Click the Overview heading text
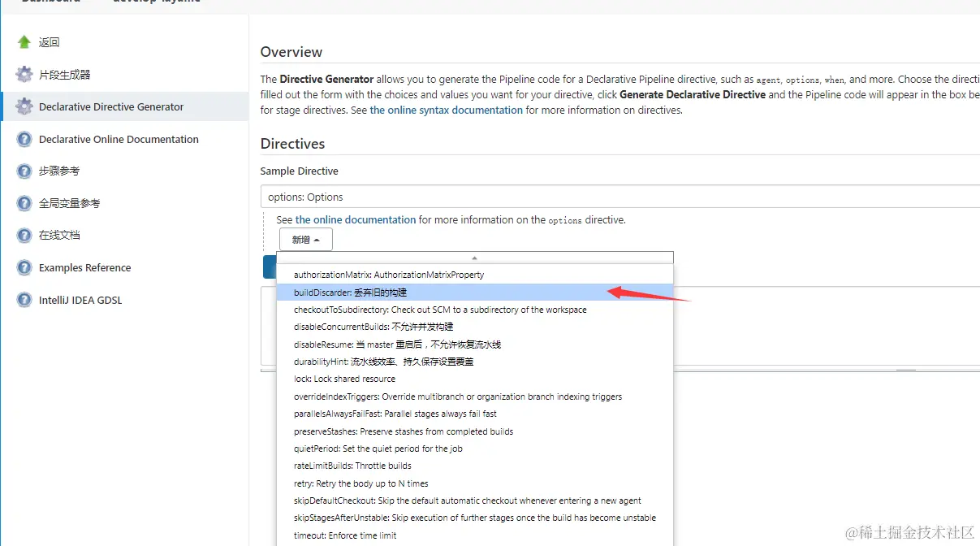The width and height of the screenshot is (980, 546). (291, 52)
